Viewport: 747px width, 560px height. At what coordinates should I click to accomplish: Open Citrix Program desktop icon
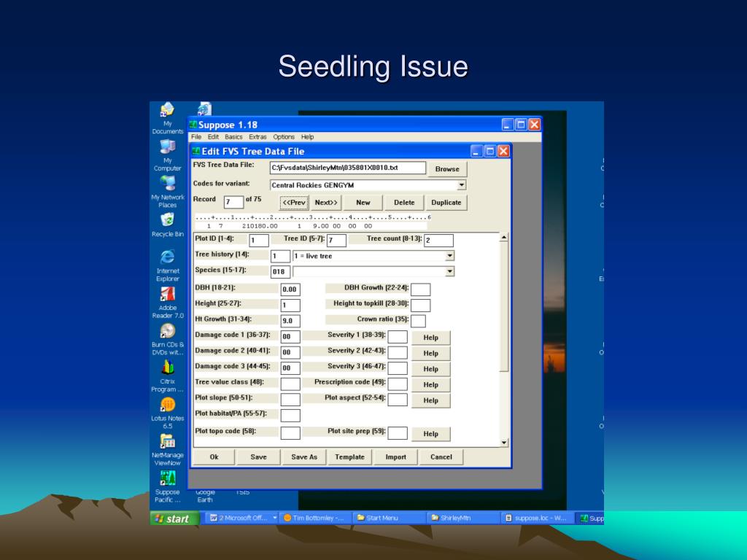[x=167, y=376]
